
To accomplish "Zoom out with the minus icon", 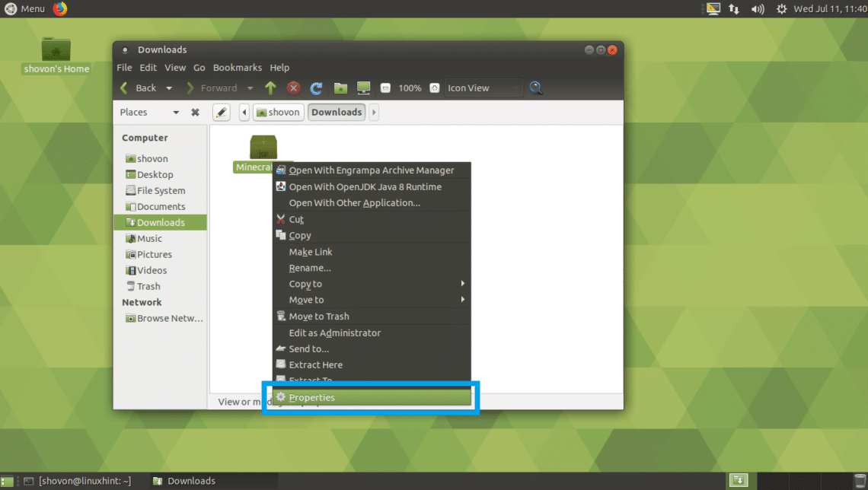I will click(385, 88).
